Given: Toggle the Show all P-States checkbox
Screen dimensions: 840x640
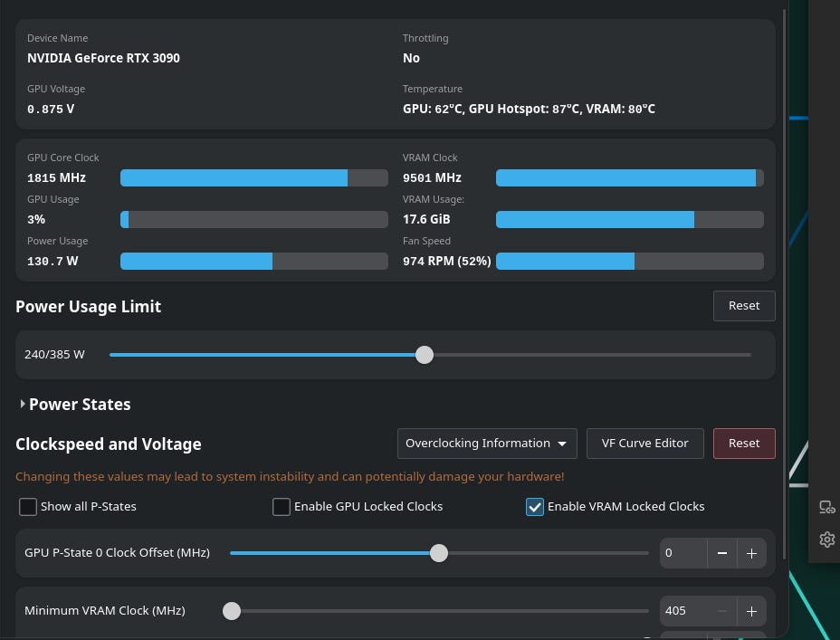Looking at the screenshot, I should click(28, 507).
